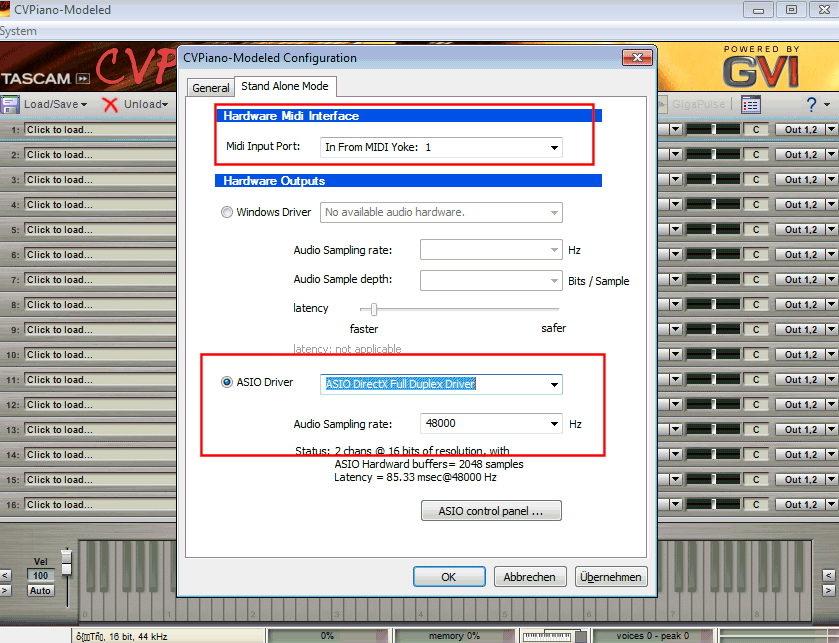
Task: Open the Load/Save disk icon menu
Action: pyautogui.click(x=10, y=104)
